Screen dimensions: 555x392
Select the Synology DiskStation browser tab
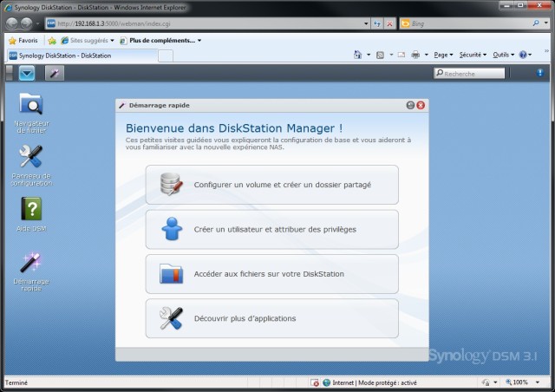[82, 56]
